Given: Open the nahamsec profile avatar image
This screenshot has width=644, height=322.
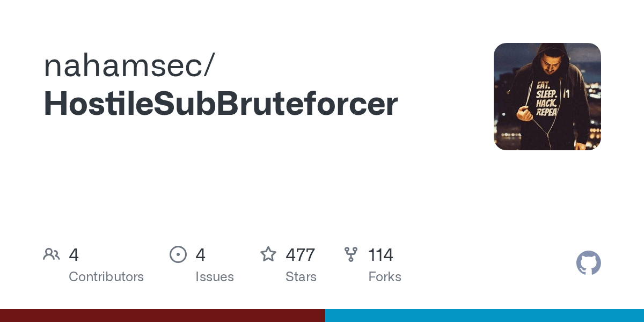Looking at the screenshot, I should tap(547, 97).
